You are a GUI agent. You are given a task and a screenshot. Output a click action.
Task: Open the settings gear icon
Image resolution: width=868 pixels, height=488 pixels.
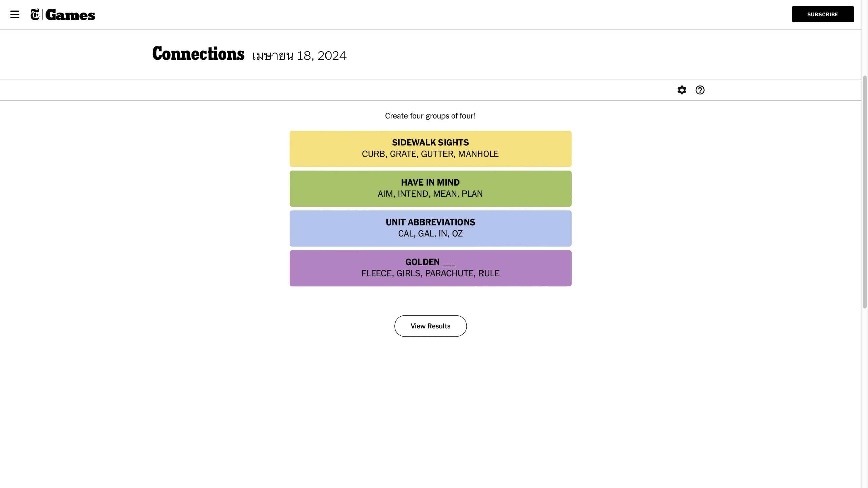click(682, 90)
